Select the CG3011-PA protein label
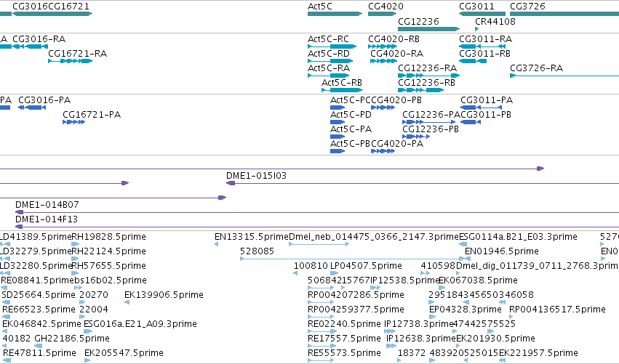This screenshot has width=619, height=364. (487, 100)
